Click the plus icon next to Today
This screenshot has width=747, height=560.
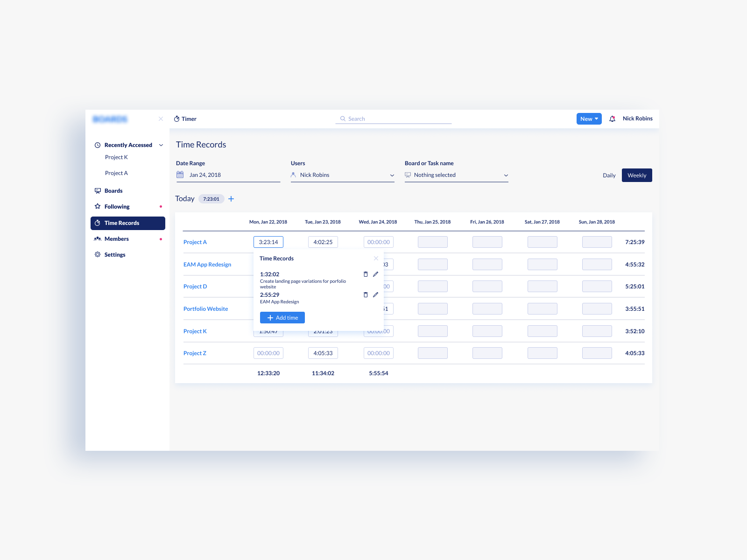point(231,199)
